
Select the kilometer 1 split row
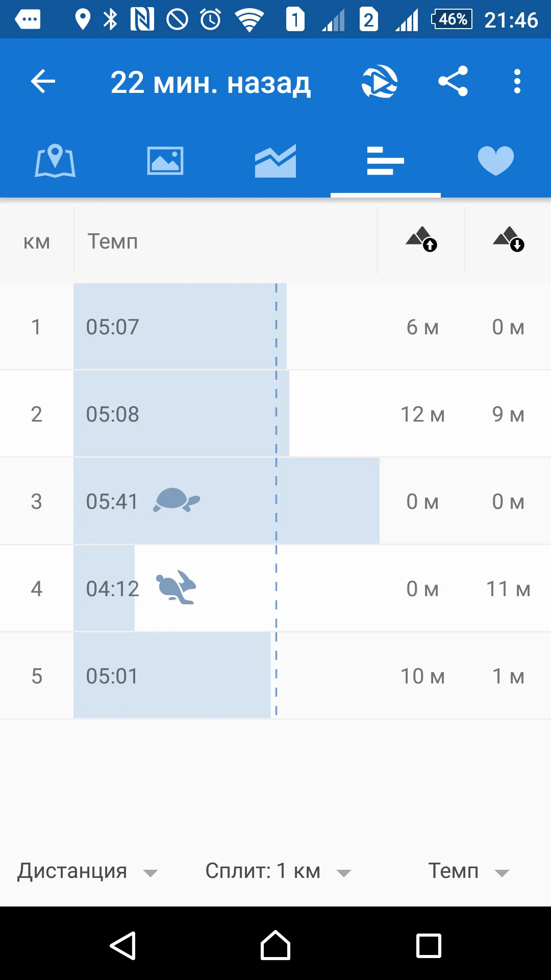275,327
